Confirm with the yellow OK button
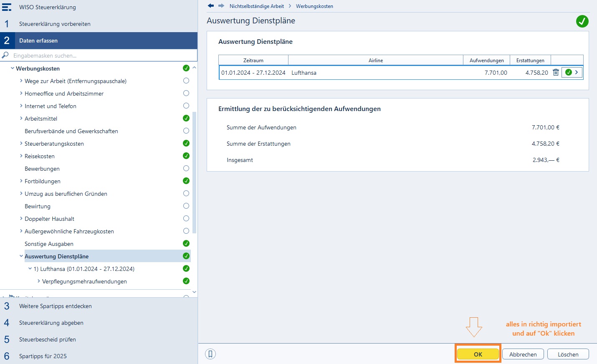 [x=478, y=354]
